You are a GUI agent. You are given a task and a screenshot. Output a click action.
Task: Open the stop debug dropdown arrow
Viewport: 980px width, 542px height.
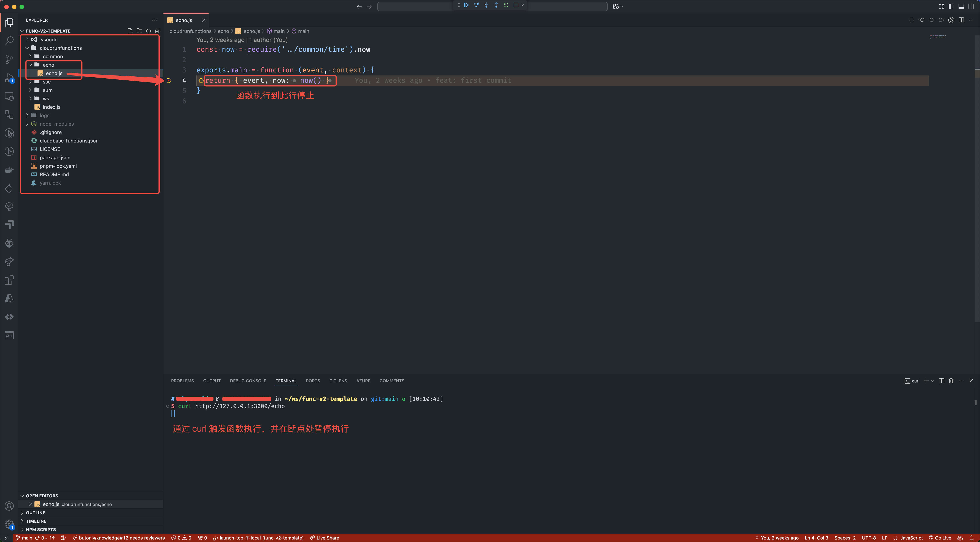(522, 5)
